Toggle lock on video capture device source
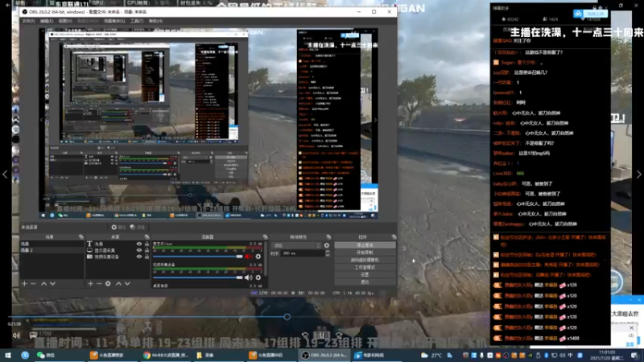The height and width of the screenshot is (362, 644). tap(147, 257)
